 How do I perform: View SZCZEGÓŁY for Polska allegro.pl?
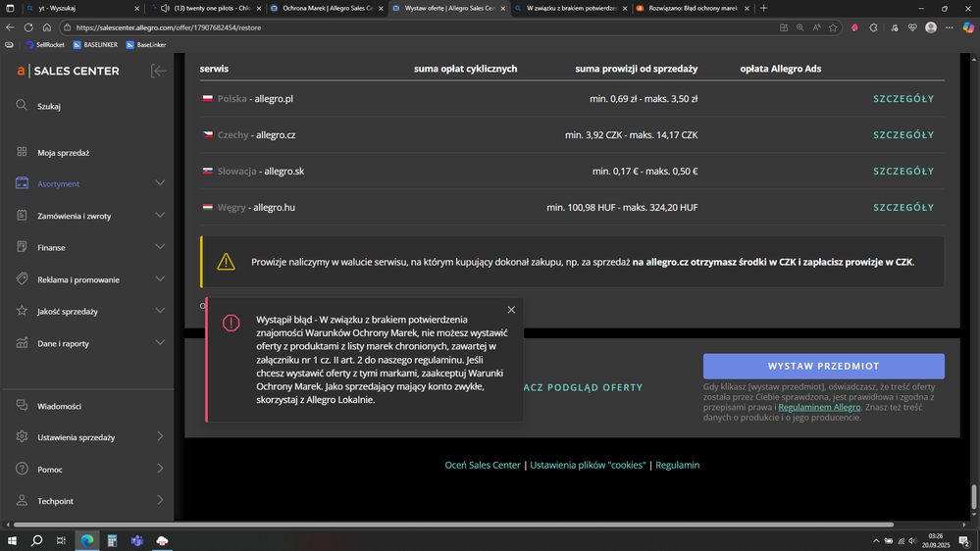[903, 99]
